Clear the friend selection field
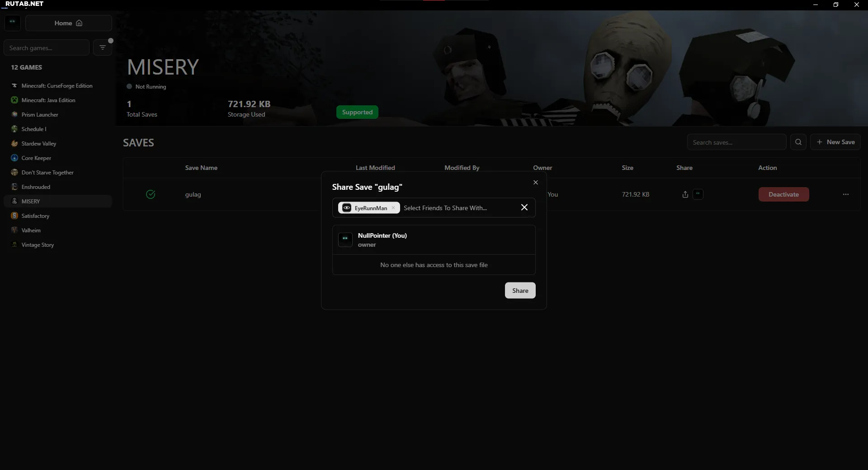This screenshot has width=868, height=470. 524,207
